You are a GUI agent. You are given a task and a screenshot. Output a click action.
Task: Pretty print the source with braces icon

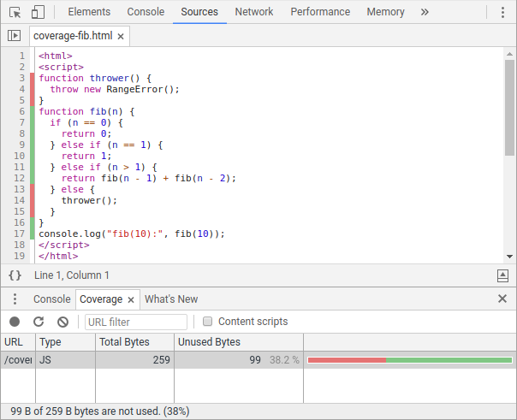(x=15, y=275)
